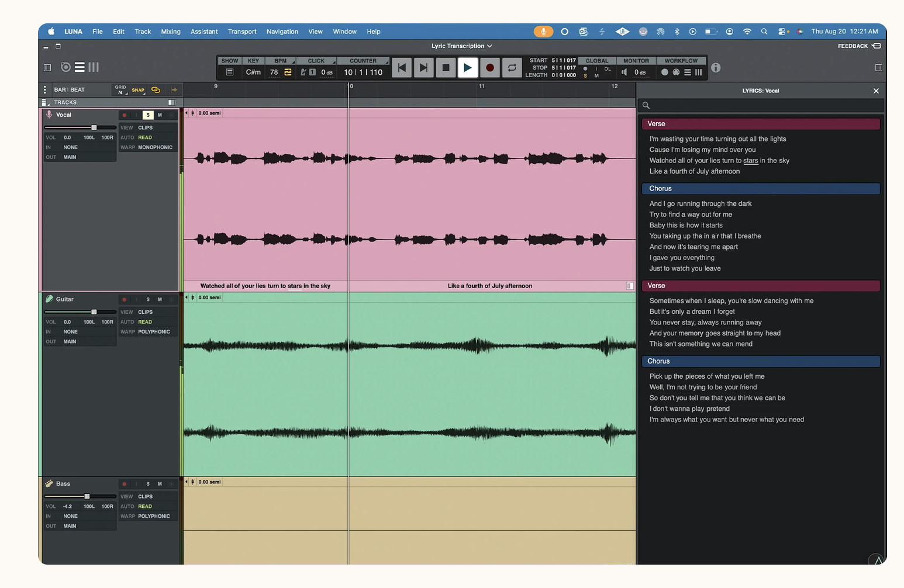Toggle tempo sync icon next to BPM
The image size is (904, 588).
coord(288,72)
